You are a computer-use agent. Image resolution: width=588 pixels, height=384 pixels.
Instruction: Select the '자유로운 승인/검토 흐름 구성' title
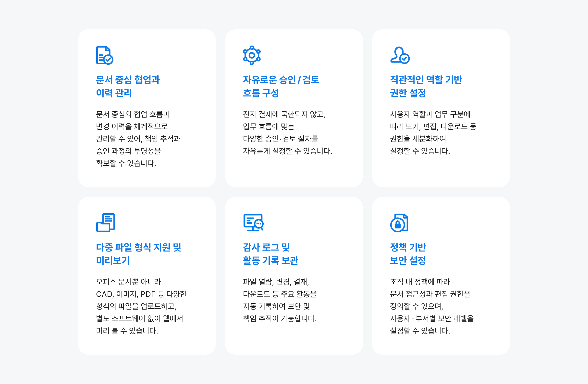[x=281, y=86]
